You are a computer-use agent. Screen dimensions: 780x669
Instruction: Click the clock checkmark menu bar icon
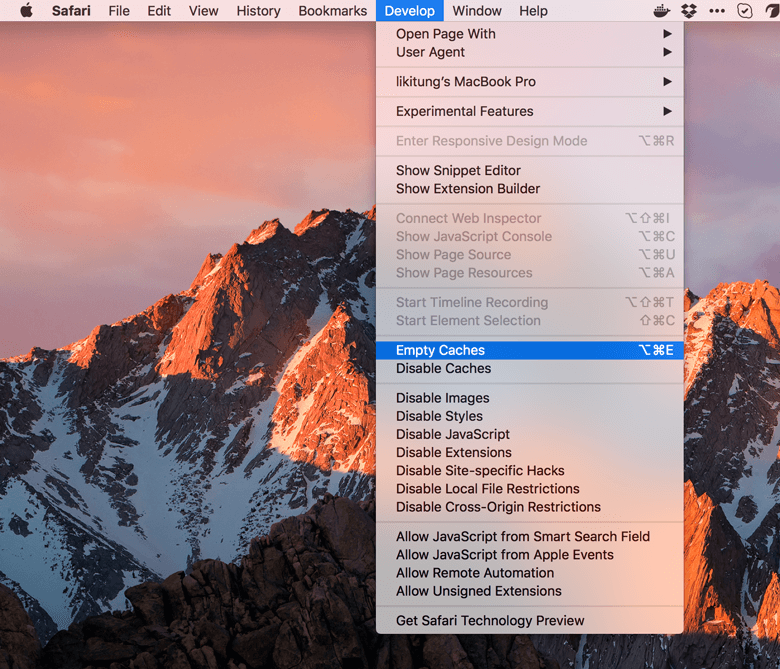coord(744,10)
